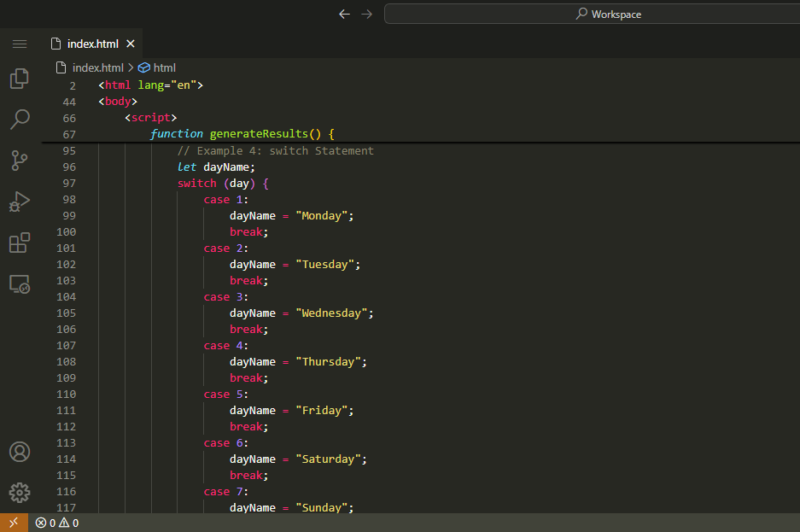Click index.html in the breadcrumb path
Screen dimensions: 800x532
tap(97, 67)
